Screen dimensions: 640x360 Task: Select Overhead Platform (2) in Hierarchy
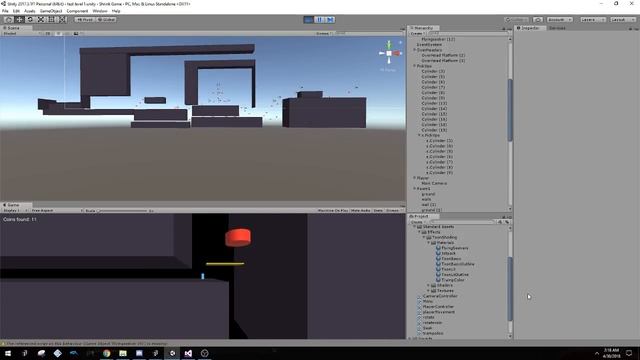coord(443,55)
